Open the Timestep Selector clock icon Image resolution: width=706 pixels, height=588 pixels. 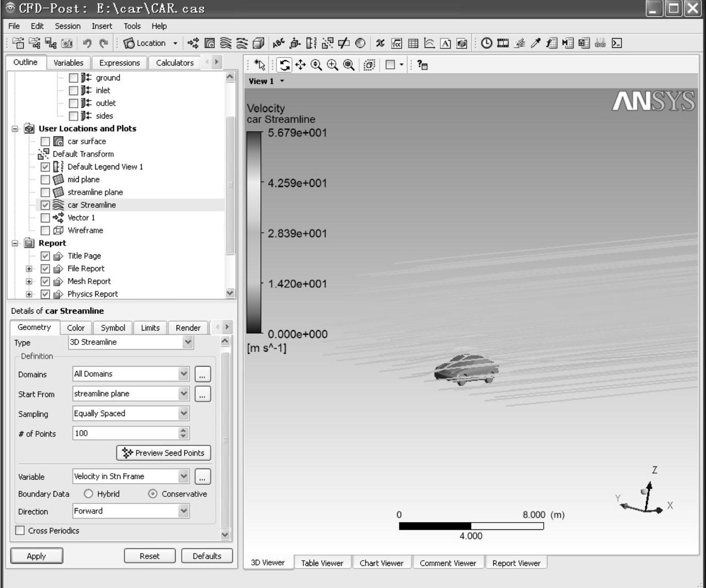[x=486, y=44]
